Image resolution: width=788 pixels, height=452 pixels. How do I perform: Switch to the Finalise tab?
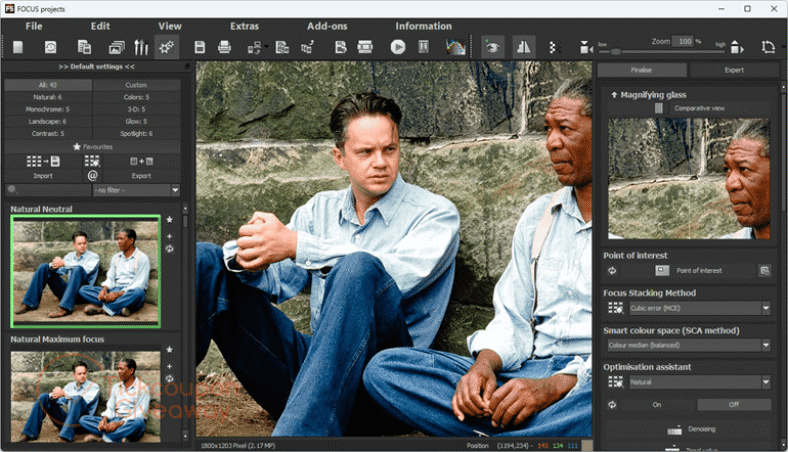[x=642, y=70]
